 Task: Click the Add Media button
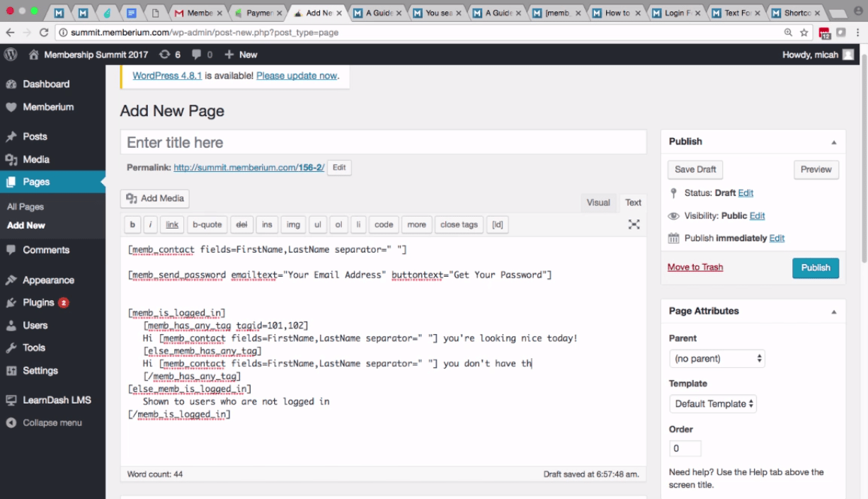(155, 198)
